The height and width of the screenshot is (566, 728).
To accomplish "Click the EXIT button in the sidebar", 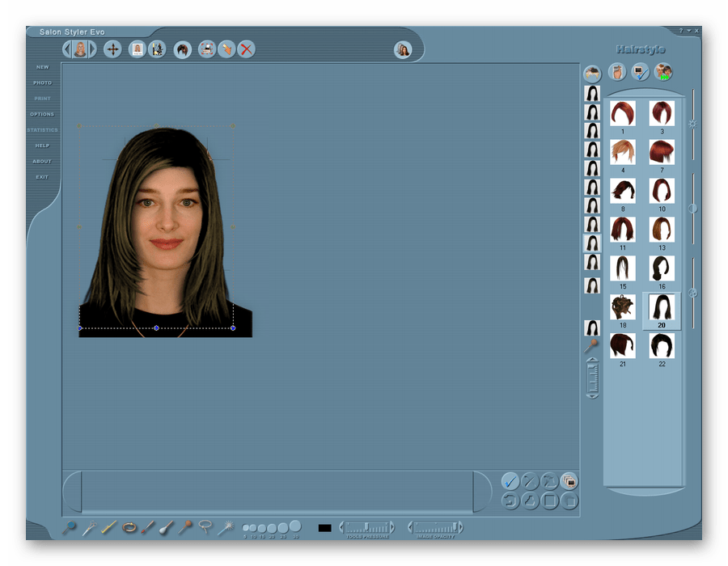I will 42,176.
